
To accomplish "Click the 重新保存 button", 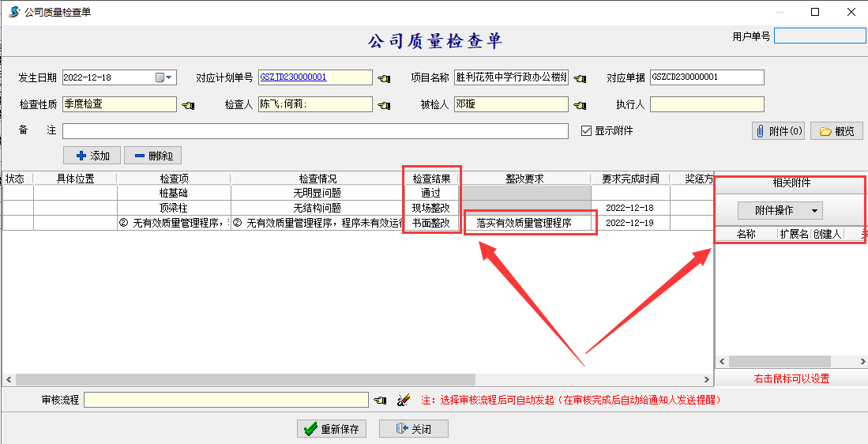I will pos(331,429).
